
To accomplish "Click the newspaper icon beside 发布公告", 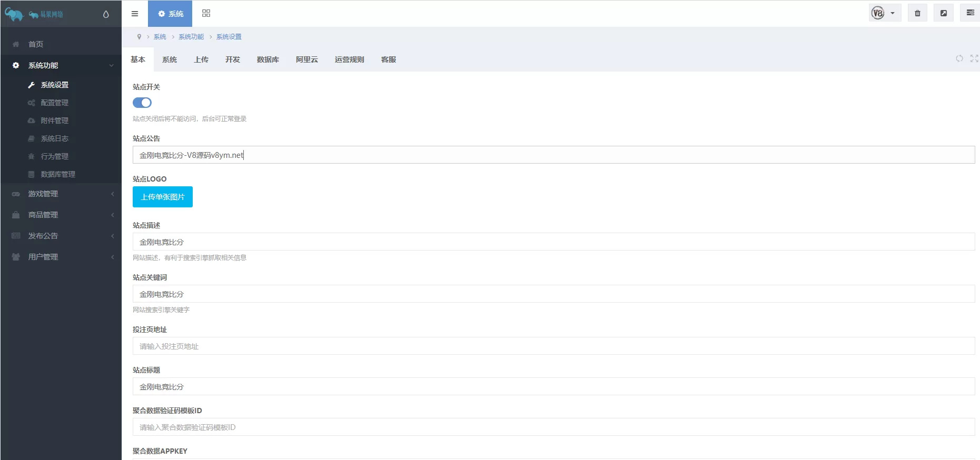I will pos(16,236).
